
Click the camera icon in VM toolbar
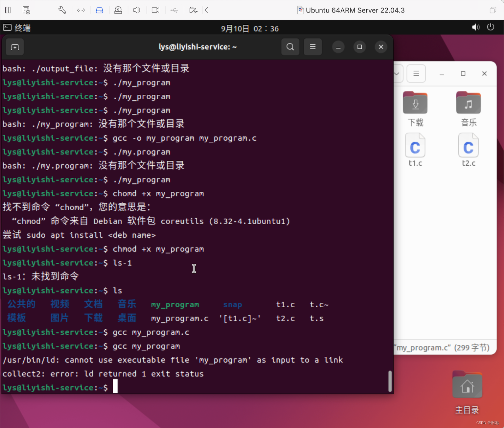pyautogui.click(x=155, y=10)
